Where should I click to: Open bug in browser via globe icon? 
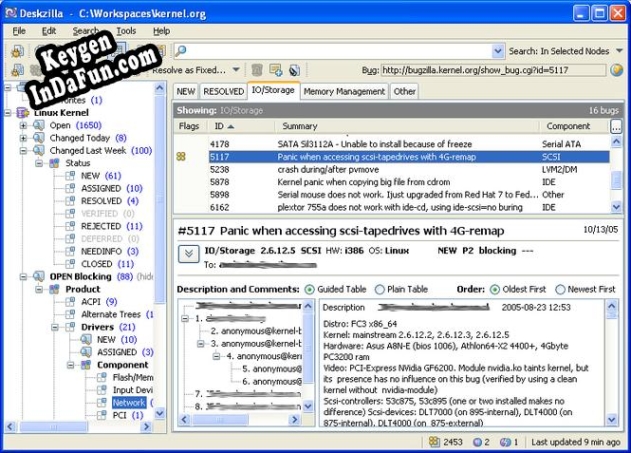tap(616, 70)
